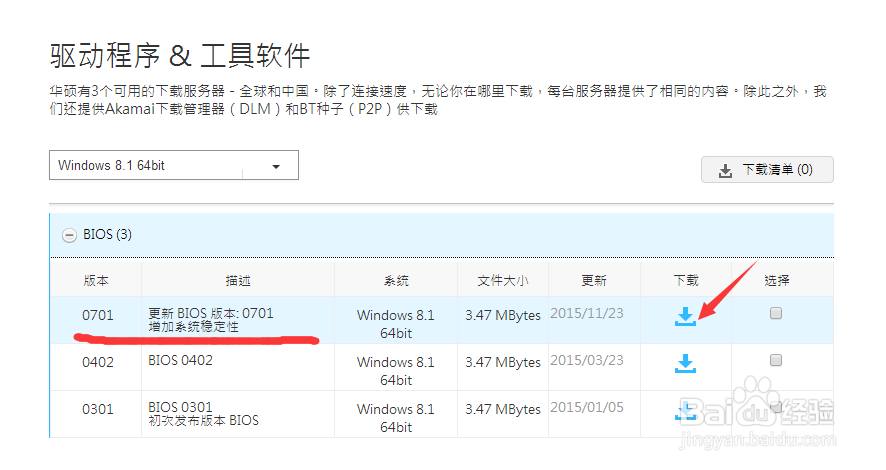Click description 初次发布版本 BIOS

tap(203, 420)
